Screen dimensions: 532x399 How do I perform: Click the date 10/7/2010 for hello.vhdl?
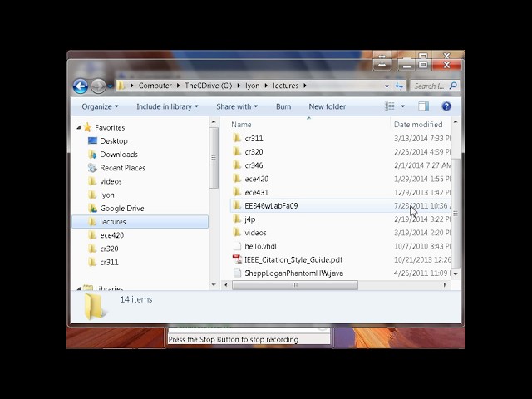point(422,246)
